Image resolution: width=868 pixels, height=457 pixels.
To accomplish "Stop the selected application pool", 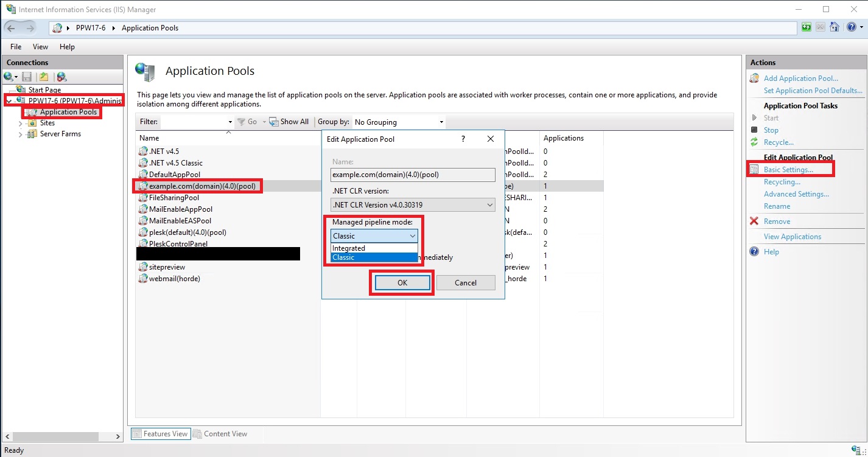I will pos(771,130).
